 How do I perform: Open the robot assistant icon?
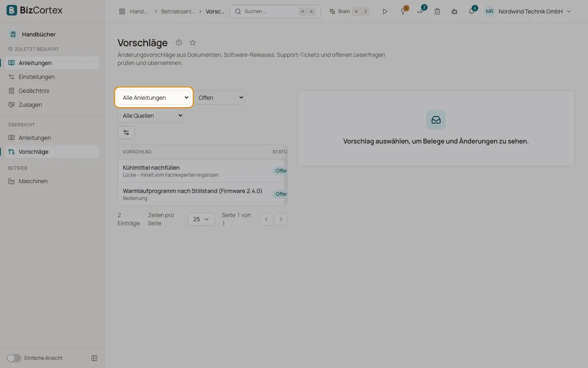[x=454, y=11]
